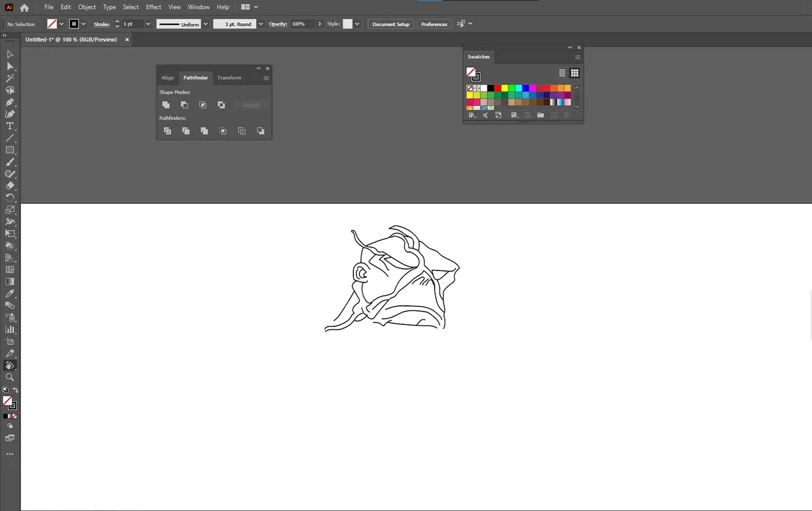This screenshot has width=812, height=511.
Task: Choose the Type tool
Action: 10,126
